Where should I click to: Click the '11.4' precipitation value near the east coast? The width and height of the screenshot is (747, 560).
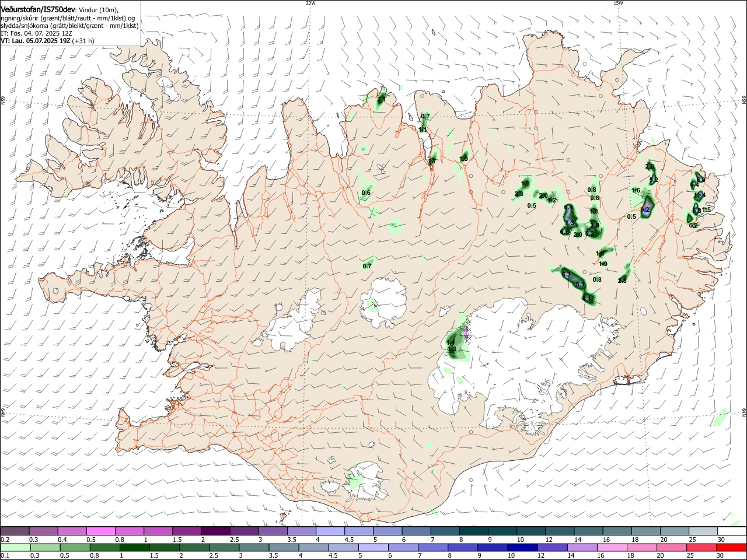(700, 195)
